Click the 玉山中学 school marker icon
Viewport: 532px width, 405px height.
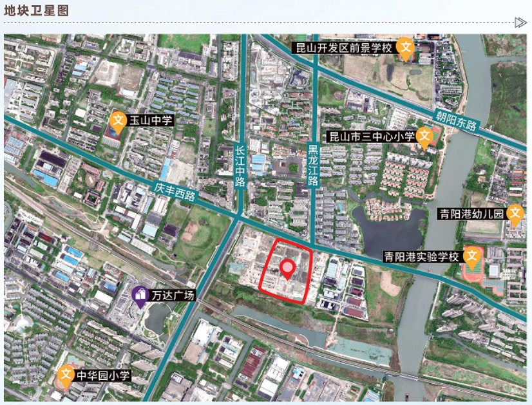point(118,120)
